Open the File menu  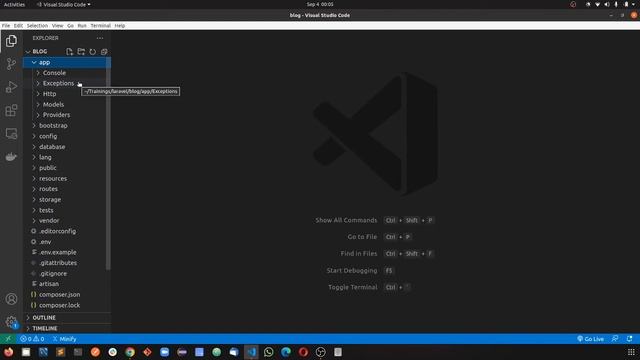tap(6, 26)
